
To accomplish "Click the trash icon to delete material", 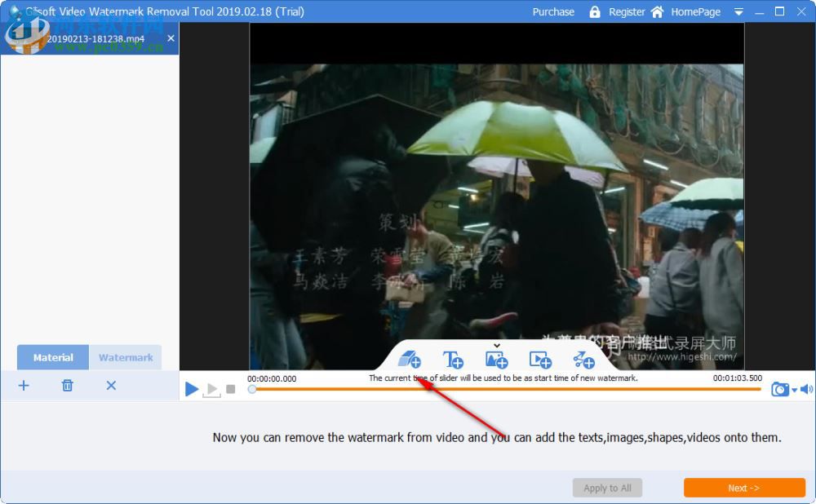I will 68,385.
